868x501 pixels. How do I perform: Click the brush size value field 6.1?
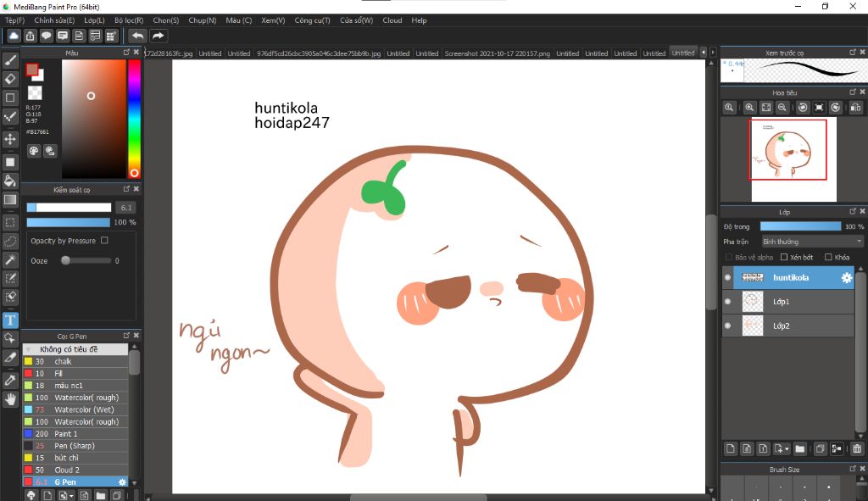point(125,208)
